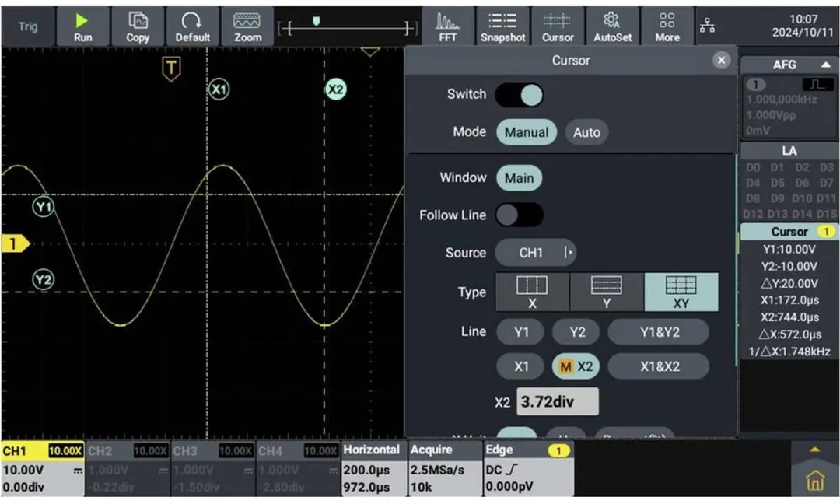Expand the bottom panel up arrow

pos(815,450)
